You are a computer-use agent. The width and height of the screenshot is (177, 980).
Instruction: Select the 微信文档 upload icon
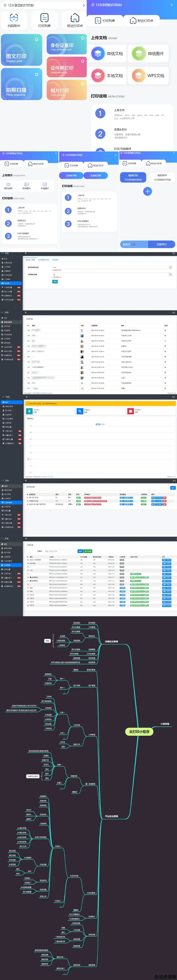pyautogui.click(x=98, y=54)
